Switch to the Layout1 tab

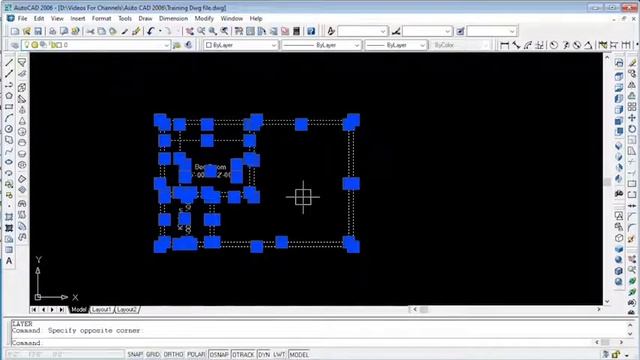[101, 310]
